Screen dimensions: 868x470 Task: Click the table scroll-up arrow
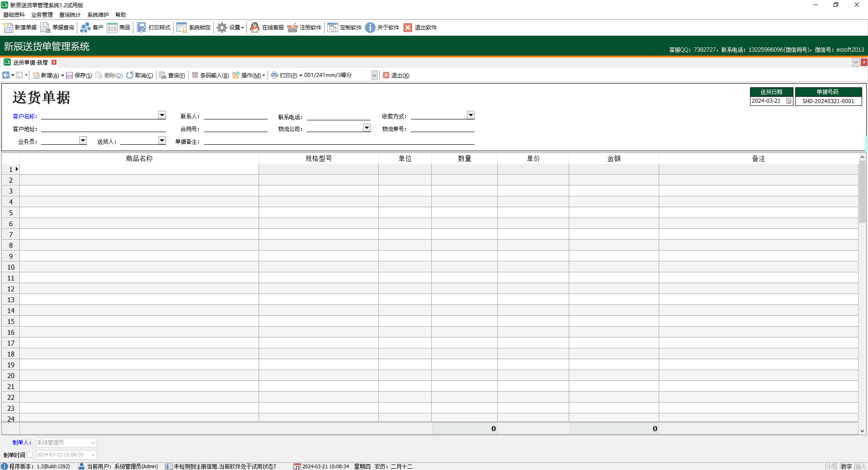pos(862,157)
